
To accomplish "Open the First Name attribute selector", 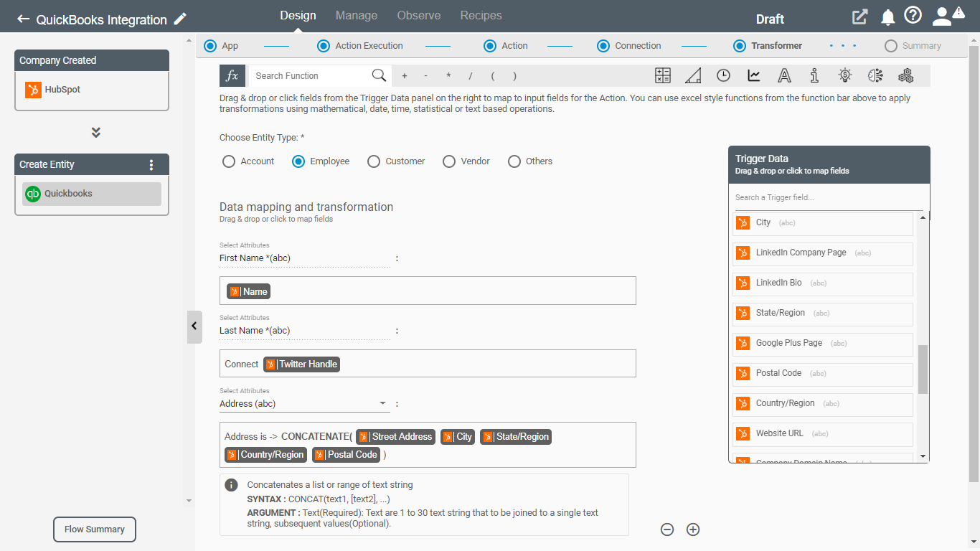I will [305, 258].
